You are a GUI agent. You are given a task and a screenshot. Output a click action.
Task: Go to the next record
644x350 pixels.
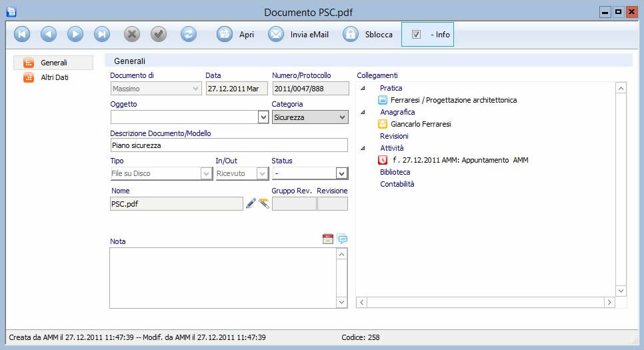pyautogui.click(x=75, y=34)
